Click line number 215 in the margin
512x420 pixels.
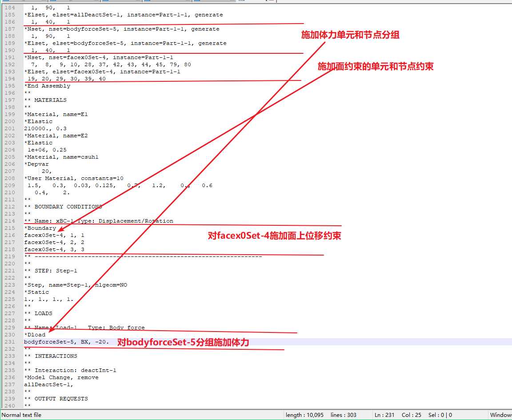pyautogui.click(x=10, y=228)
